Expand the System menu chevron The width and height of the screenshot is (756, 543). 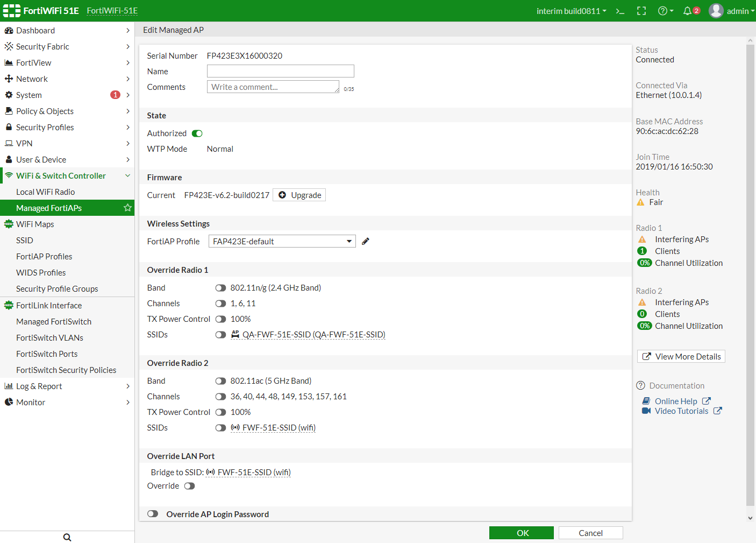click(x=128, y=95)
